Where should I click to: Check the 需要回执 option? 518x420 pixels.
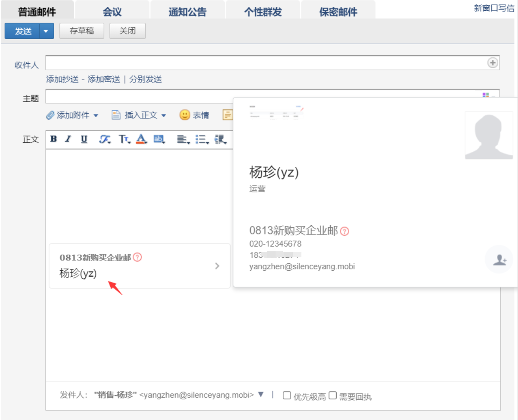pyautogui.click(x=332, y=395)
